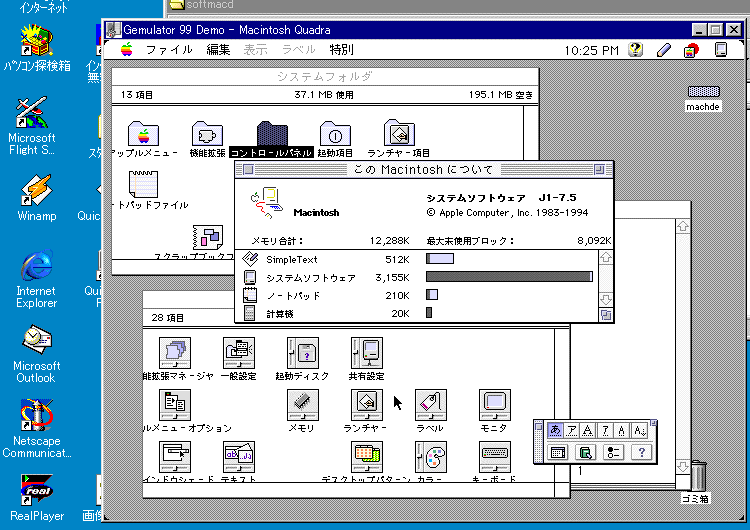Screen dimensions: 750x530
Task: Open the 編集 menu
Action: (218, 49)
